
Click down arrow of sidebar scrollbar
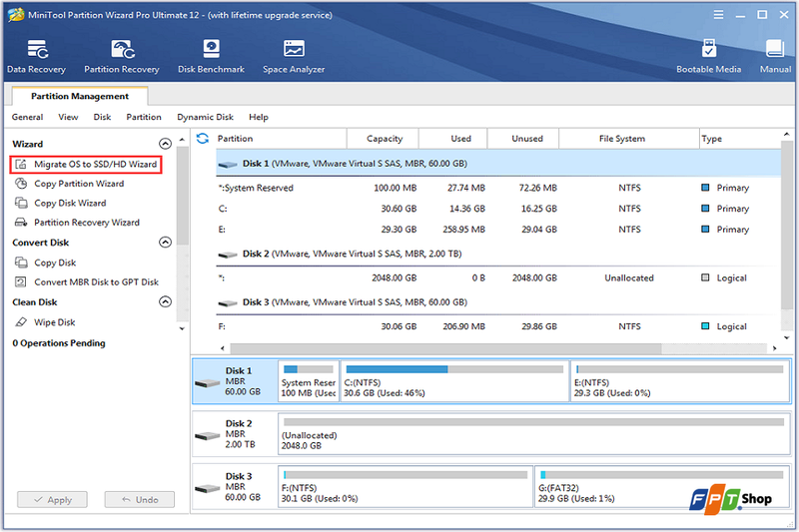click(182, 328)
